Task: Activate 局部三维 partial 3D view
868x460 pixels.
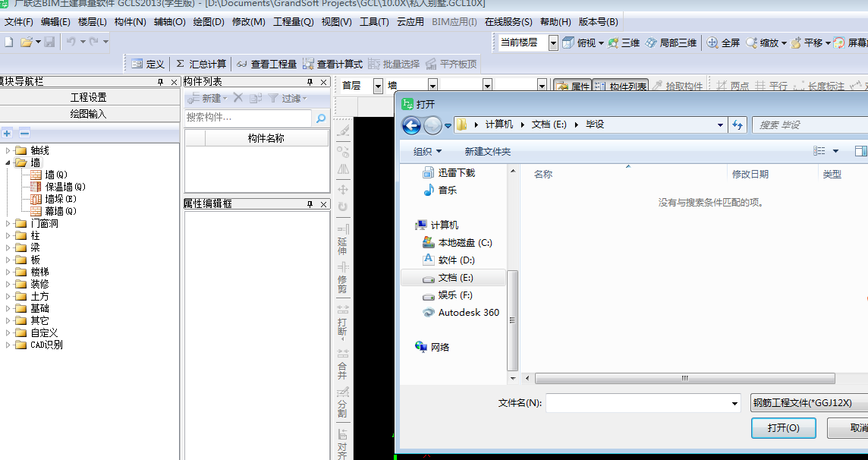Action: (671, 43)
